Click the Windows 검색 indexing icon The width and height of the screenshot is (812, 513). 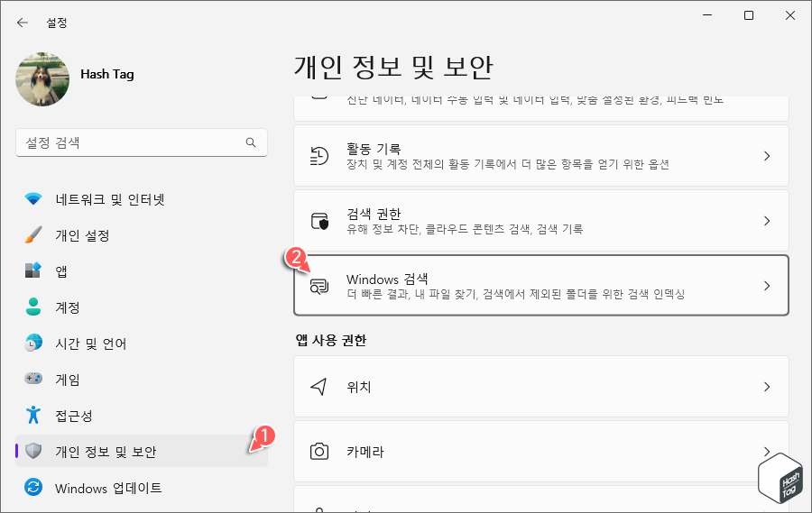click(x=319, y=287)
